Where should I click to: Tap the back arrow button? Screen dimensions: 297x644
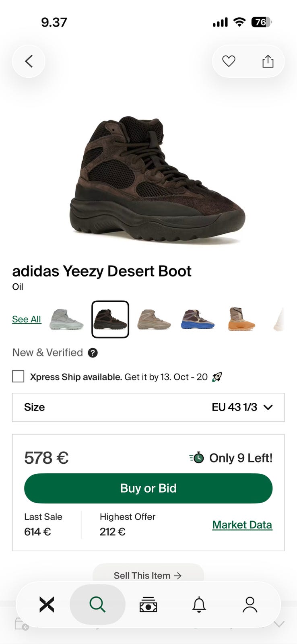(29, 61)
